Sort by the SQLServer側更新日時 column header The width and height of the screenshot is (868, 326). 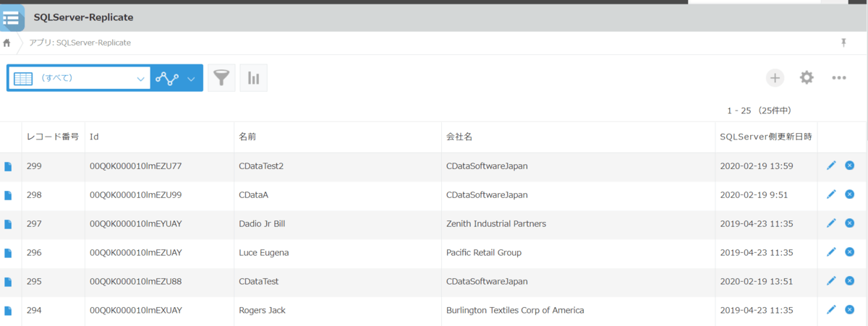click(765, 137)
